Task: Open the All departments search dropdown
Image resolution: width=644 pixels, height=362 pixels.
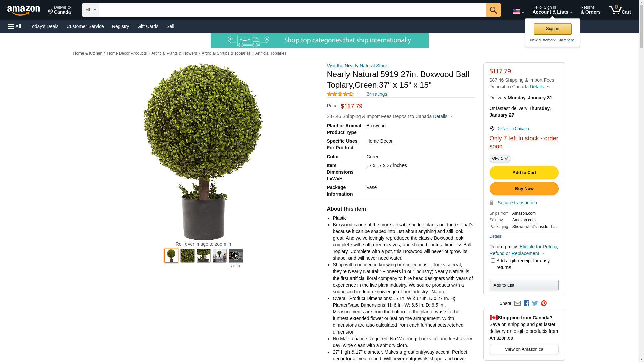Action: [x=91, y=10]
